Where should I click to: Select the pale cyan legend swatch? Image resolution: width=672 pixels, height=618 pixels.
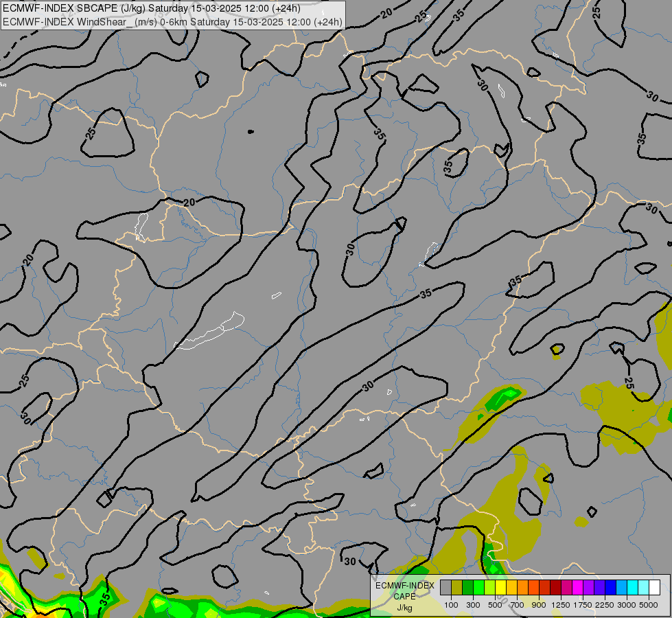pos(643,588)
